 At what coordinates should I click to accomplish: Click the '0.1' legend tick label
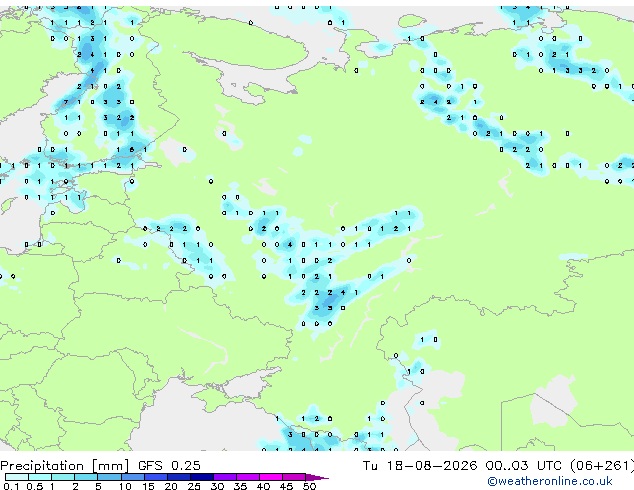coord(11,486)
